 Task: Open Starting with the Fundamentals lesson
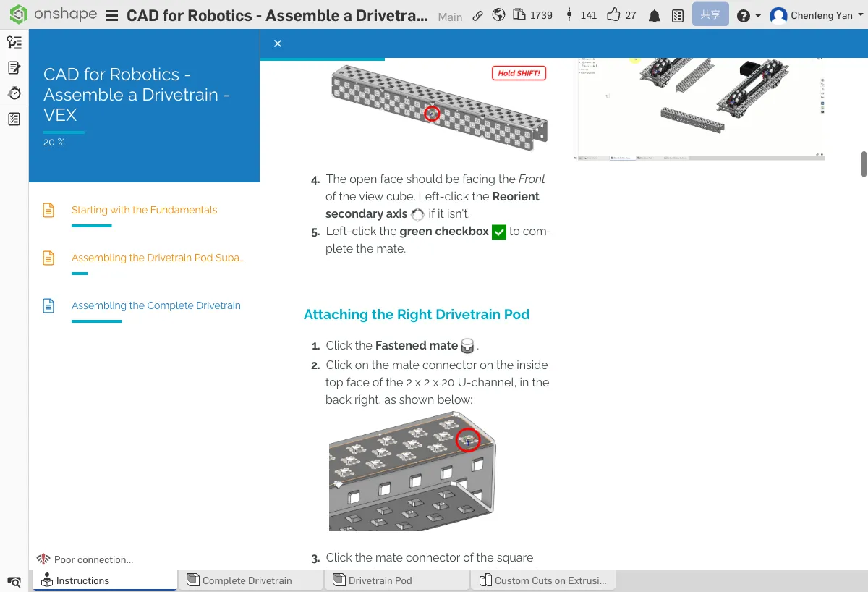click(x=144, y=210)
